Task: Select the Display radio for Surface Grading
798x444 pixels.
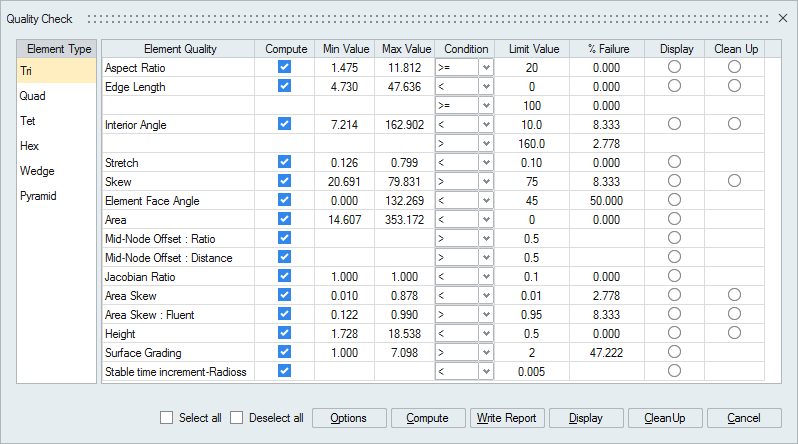Action: pos(674,352)
